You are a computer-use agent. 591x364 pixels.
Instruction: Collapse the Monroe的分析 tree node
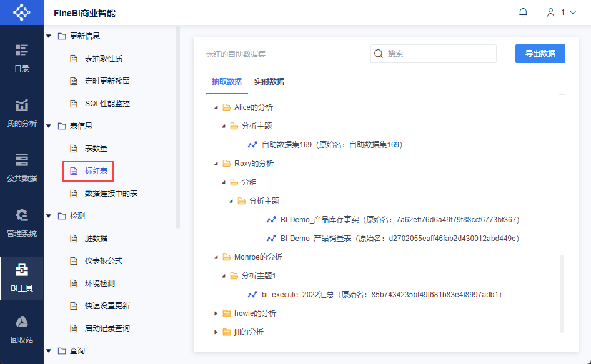click(x=216, y=257)
